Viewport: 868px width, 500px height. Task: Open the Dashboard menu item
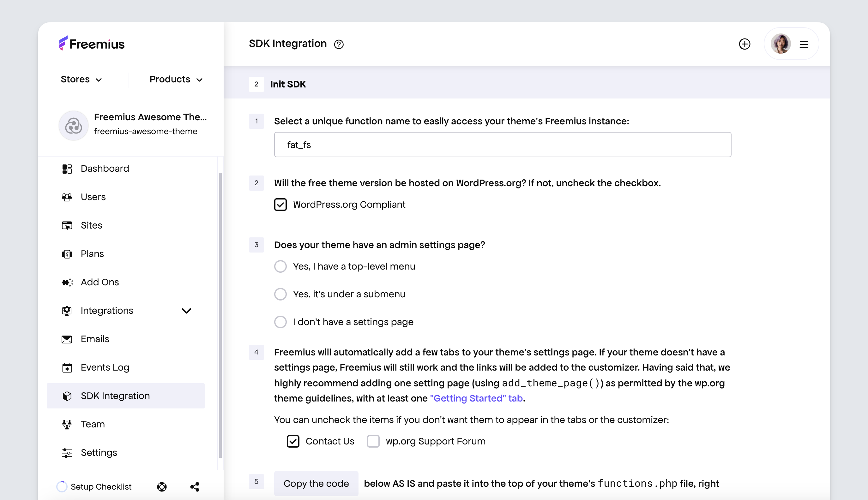[126, 169]
